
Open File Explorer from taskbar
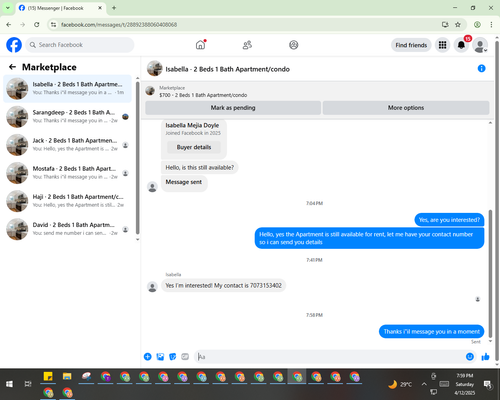click(x=67, y=377)
